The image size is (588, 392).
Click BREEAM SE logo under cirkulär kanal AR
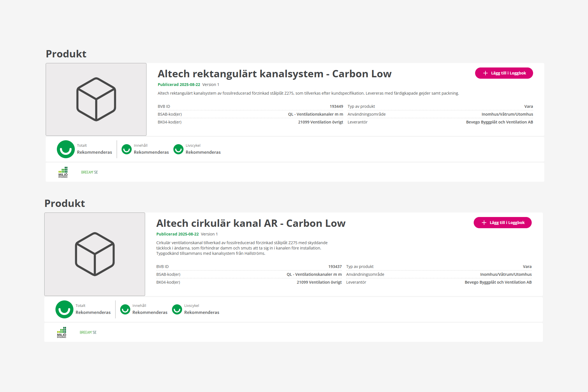(x=88, y=332)
